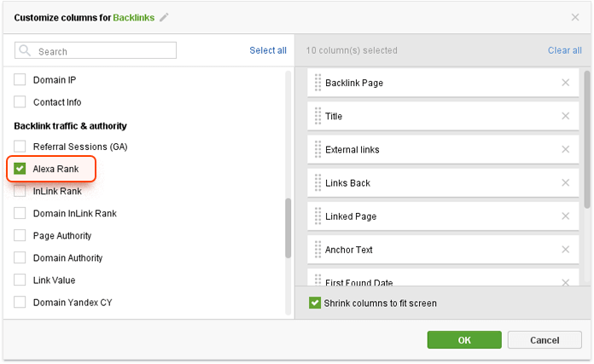
Task: Remove the Title column using its X
Action: pos(565,116)
